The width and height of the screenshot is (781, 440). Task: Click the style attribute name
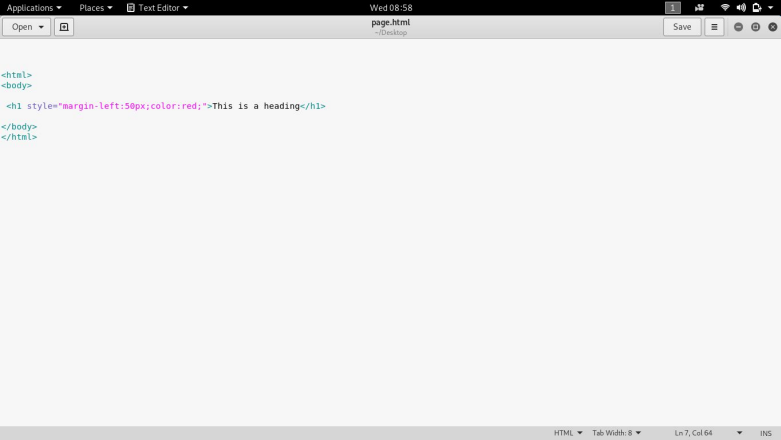click(x=40, y=106)
